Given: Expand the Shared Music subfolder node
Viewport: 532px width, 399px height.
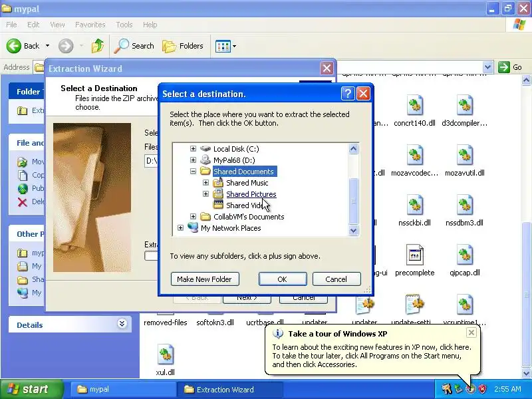Looking at the screenshot, I should point(205,182).
